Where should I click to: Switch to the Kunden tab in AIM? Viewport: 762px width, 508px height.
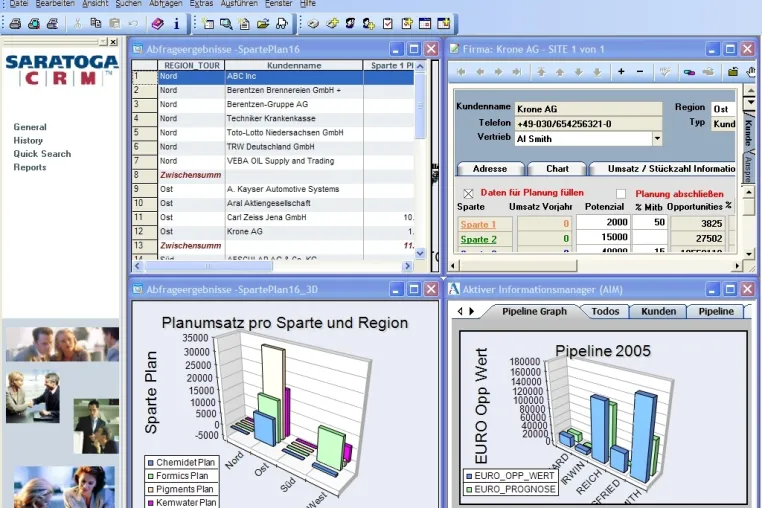[658, 311]
